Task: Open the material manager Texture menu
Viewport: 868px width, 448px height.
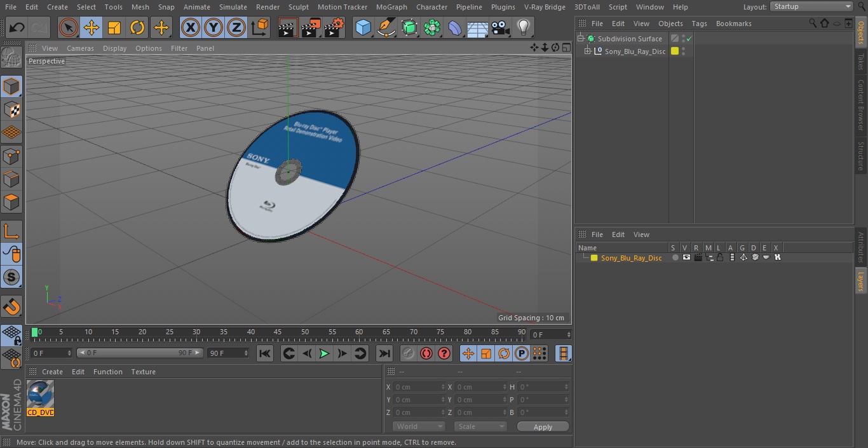Action: [x=143, y=372]
